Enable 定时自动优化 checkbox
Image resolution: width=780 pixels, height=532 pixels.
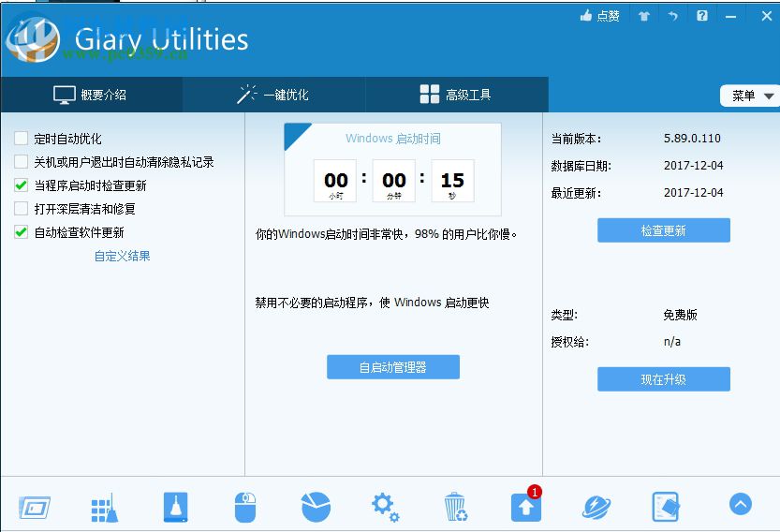click(x=21, y=139)
